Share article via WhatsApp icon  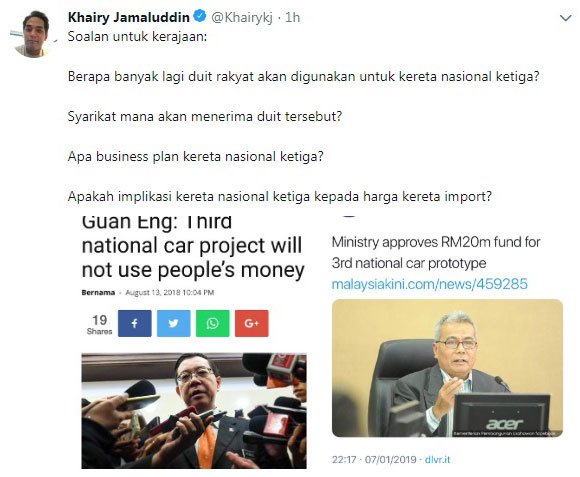[x=212, y=324]
